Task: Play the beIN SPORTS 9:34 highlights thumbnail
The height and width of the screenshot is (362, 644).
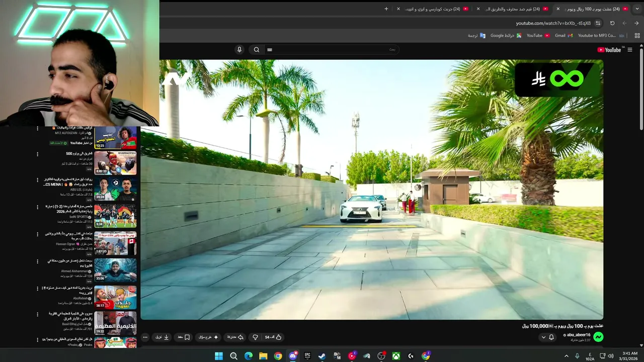Action: click(x=115, y=216)
